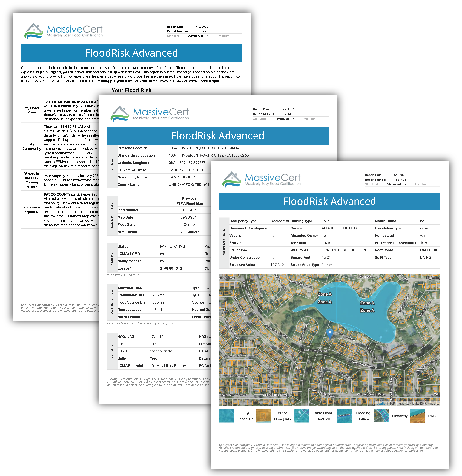Select the Standard report option on the front page
Image resolution: width=462 pixels, height=476 pixels.
pos(173,36)
